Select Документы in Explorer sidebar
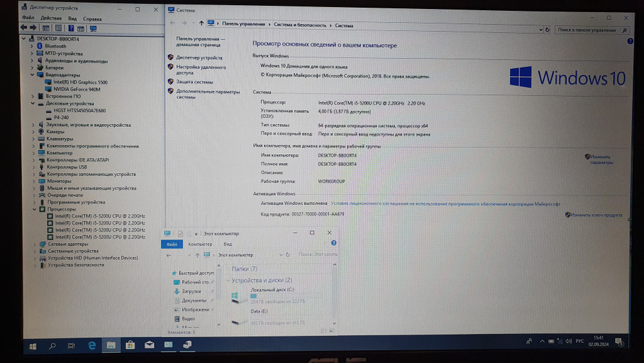Image resolution: width=644 pixels, height=363 pixels. [x=194, y=300]
